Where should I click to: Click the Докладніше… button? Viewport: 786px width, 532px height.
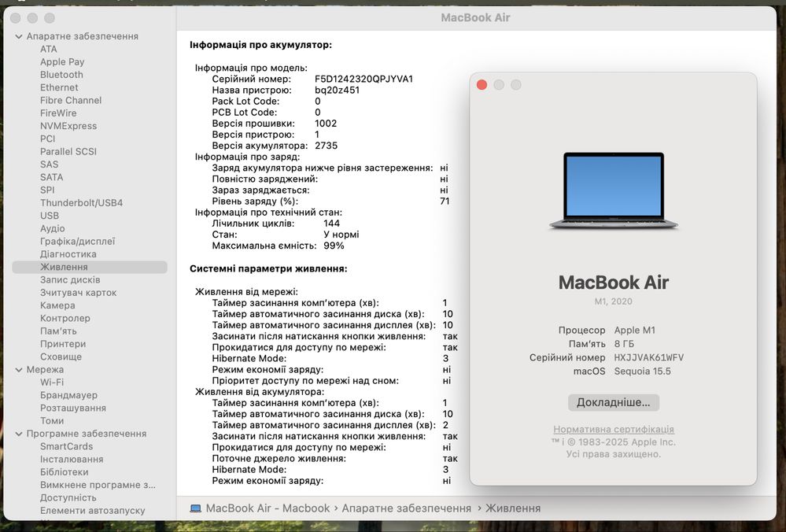click(x=613, y=403)
